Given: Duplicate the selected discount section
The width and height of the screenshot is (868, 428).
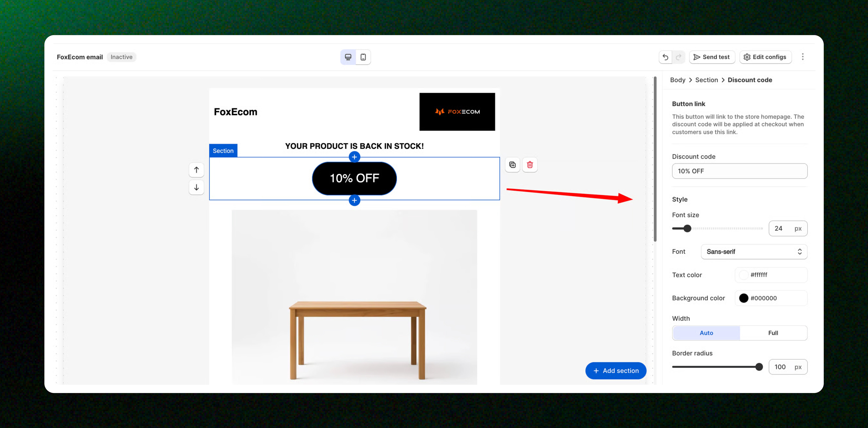Looking at the screenshot, I should 512,165.
